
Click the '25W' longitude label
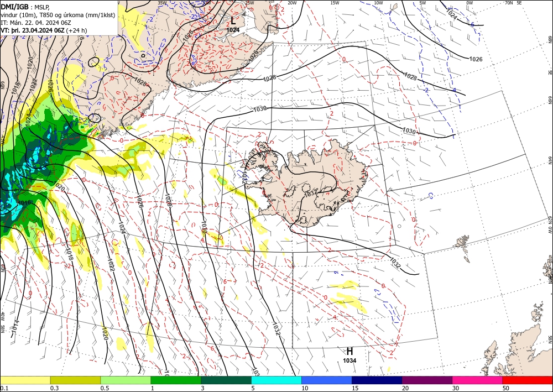tap(249, 3)
